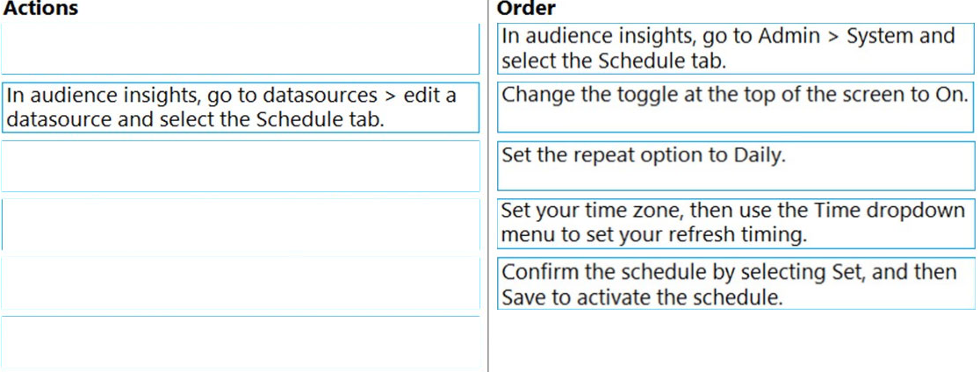980x372 pixels.
Task: Select the 'Change the toggle to On' step
Action: (x=736, y=106)
